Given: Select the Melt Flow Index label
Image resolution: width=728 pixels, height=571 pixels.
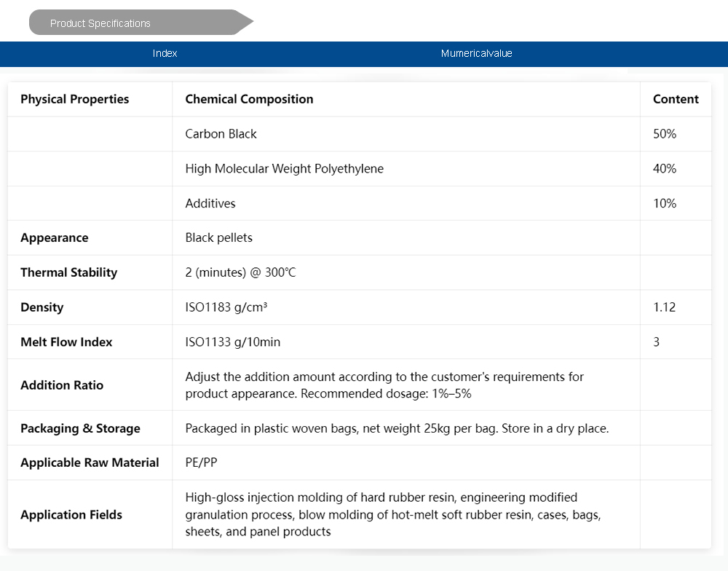Looking at the screenshot, I should coord(66,342).
